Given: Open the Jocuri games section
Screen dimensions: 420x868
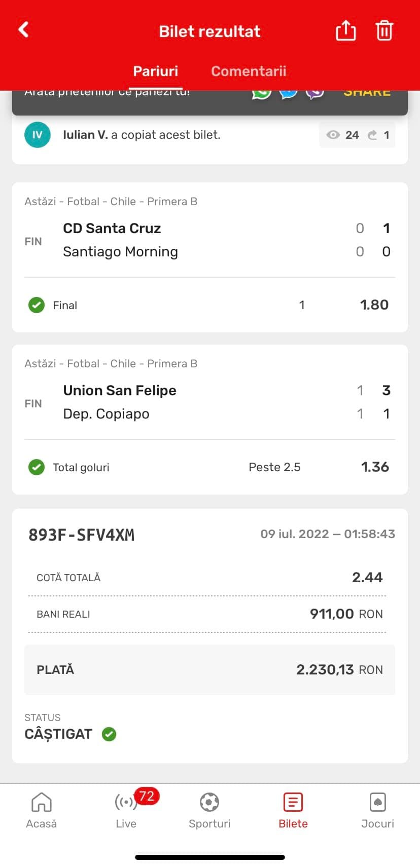Looking at the screenshot, I should click(377, 810).
